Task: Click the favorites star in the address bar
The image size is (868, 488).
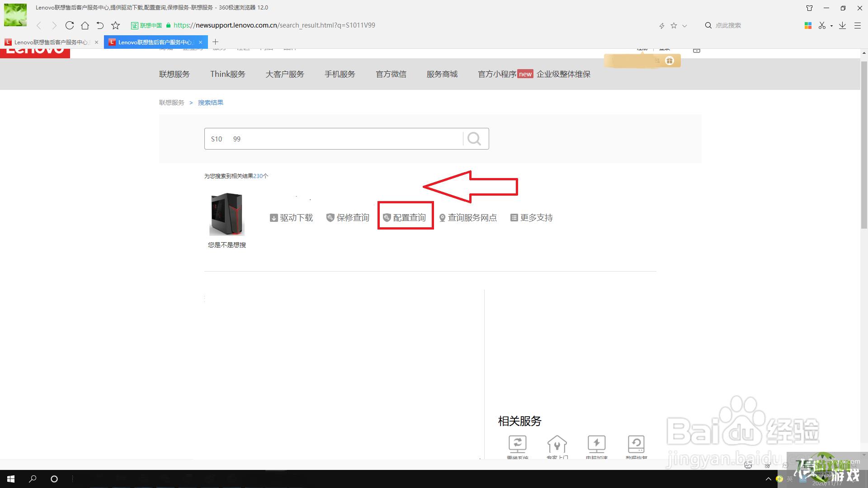Action: (x=674, y=26)
